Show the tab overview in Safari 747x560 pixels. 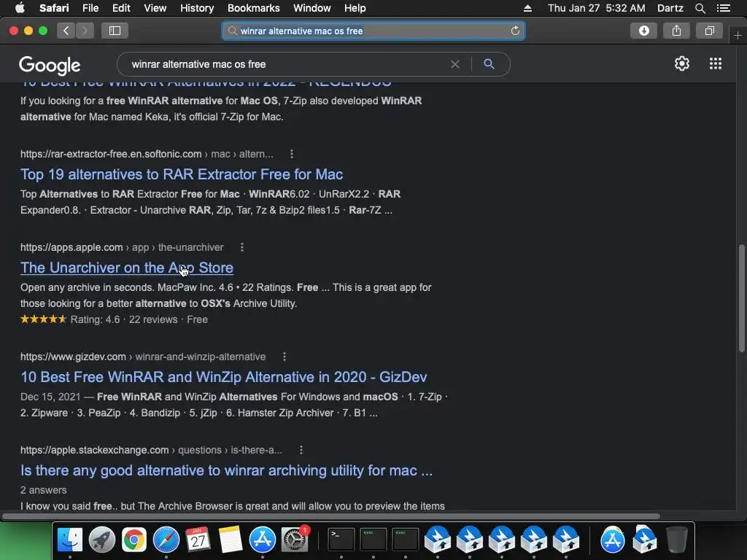(709, 31)
